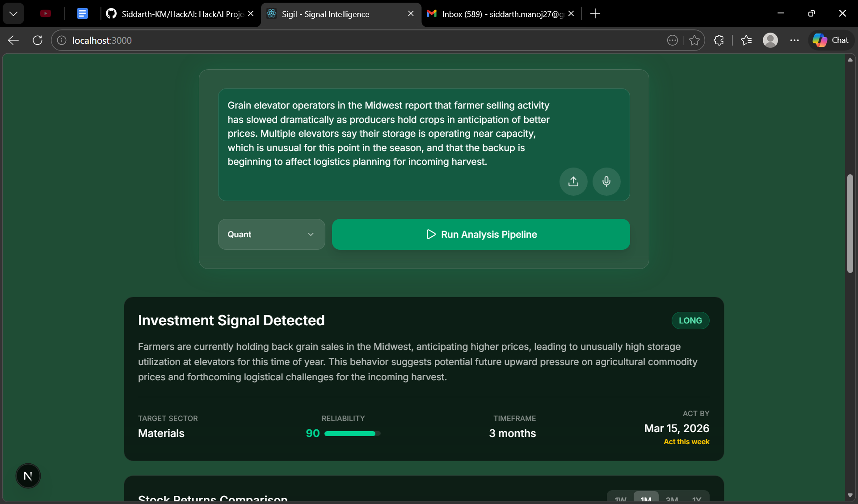
Task: Click the microphone voice input icon
Action: tap(606, 181)
